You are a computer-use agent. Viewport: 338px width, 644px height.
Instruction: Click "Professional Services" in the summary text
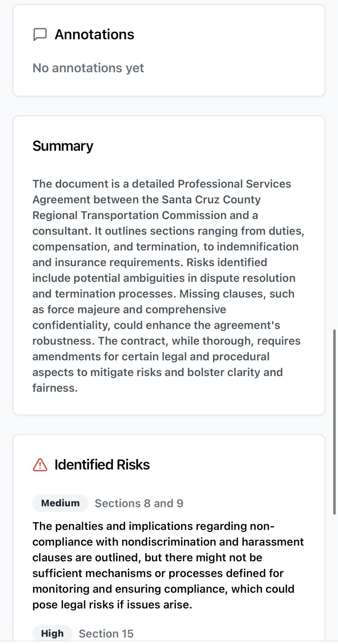click(x=234, y=184)
